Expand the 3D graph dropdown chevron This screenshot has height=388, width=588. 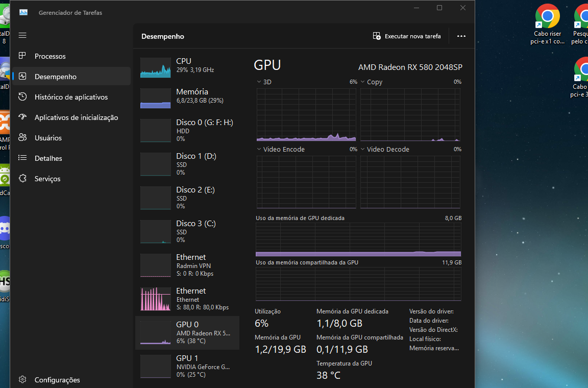tap(259, 82)
